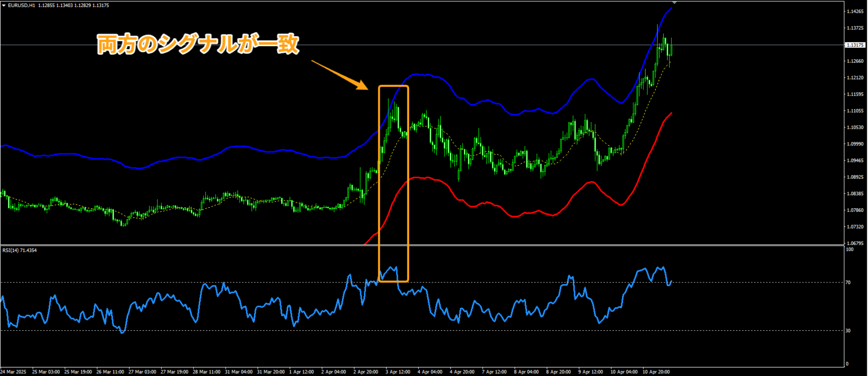Click the RSI scale value 100

[x=849, y=249]
